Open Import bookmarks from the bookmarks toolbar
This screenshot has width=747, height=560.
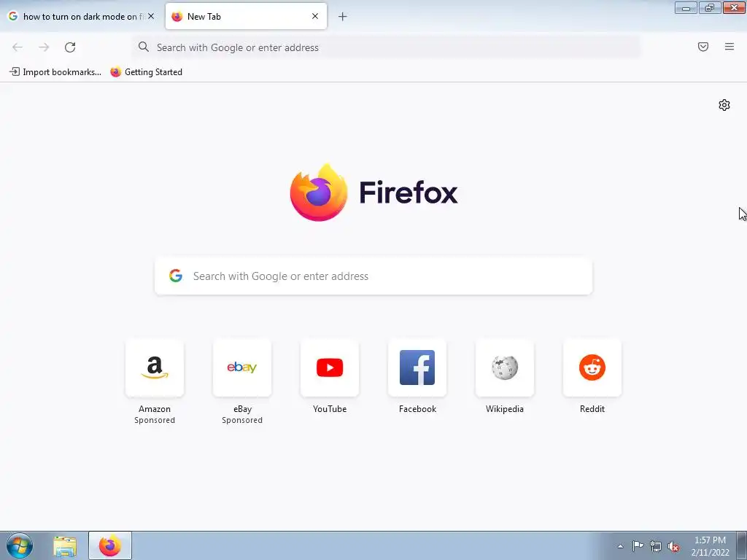[x=55, y=72]
